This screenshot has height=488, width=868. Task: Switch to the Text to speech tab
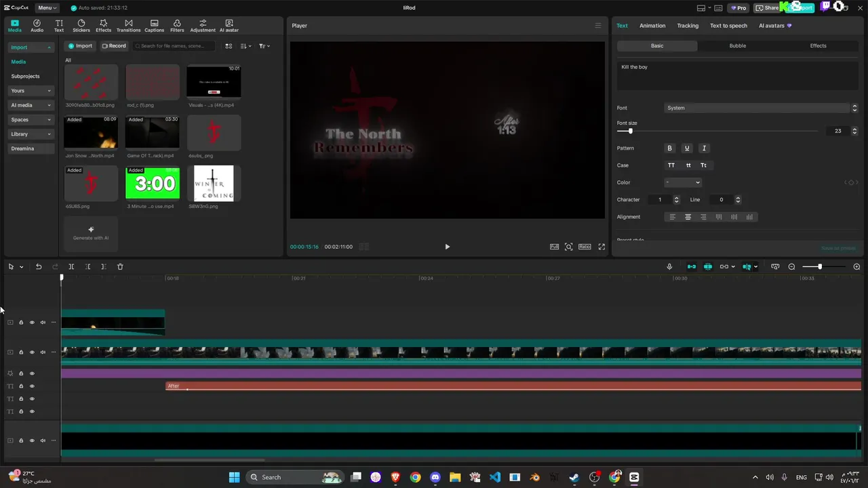pos(728,26)
